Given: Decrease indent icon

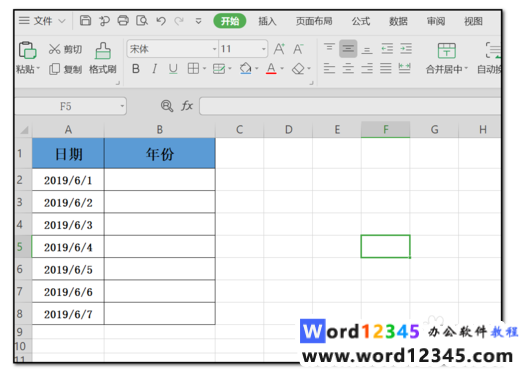Looking at the screenshot, I should (x=387, y=49).
